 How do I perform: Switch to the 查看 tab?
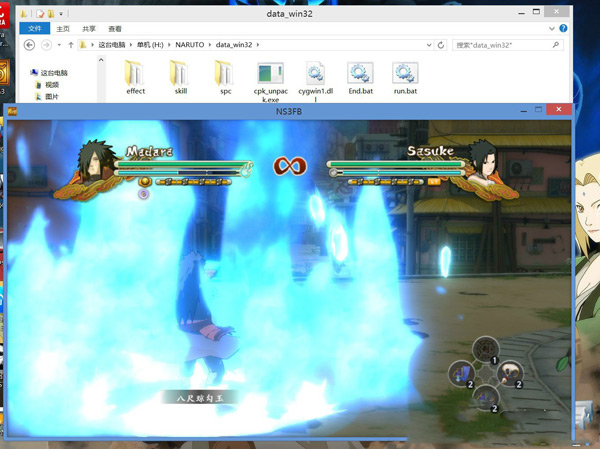115,29
